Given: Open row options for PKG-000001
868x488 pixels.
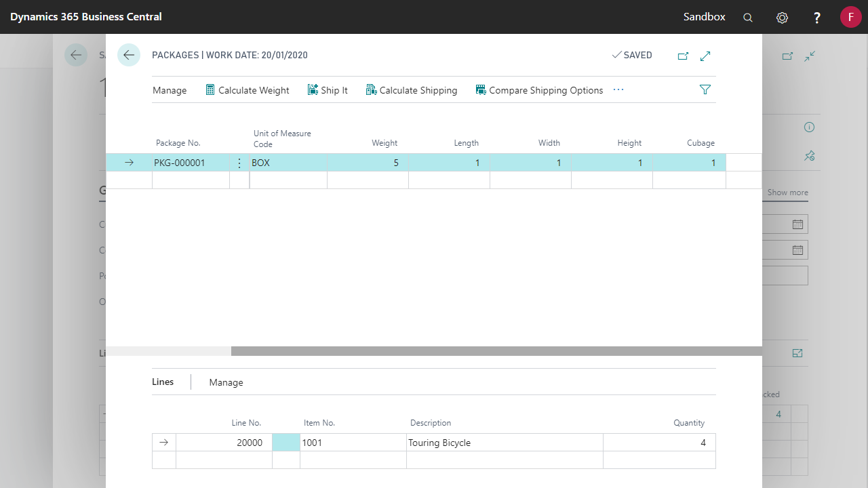Looking at the screenshot, I should point(239,163).
